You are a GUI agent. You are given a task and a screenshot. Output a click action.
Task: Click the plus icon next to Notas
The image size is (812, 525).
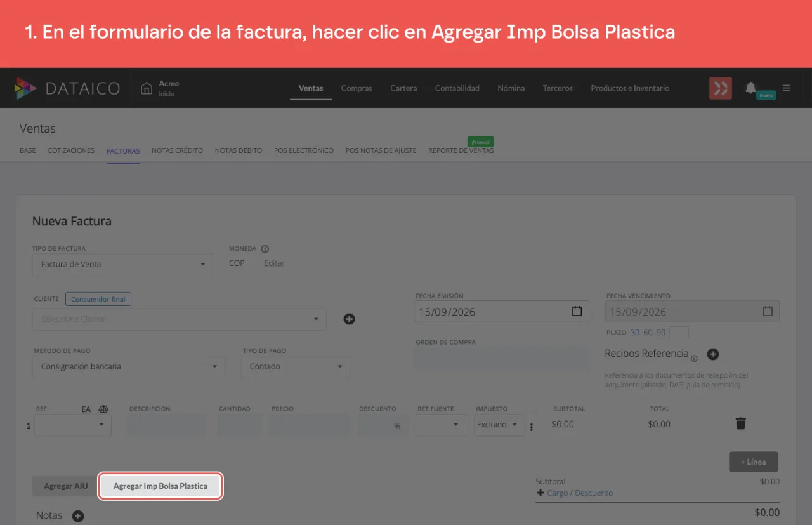point(77,516)
